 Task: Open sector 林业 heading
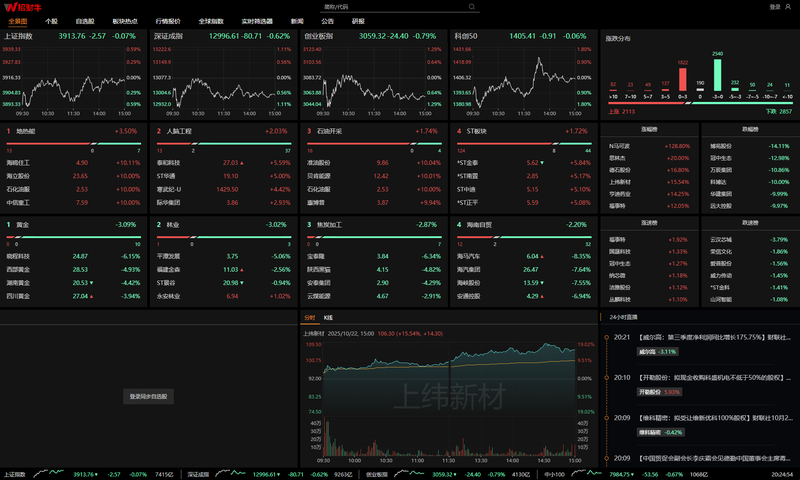tap(173, 224)
